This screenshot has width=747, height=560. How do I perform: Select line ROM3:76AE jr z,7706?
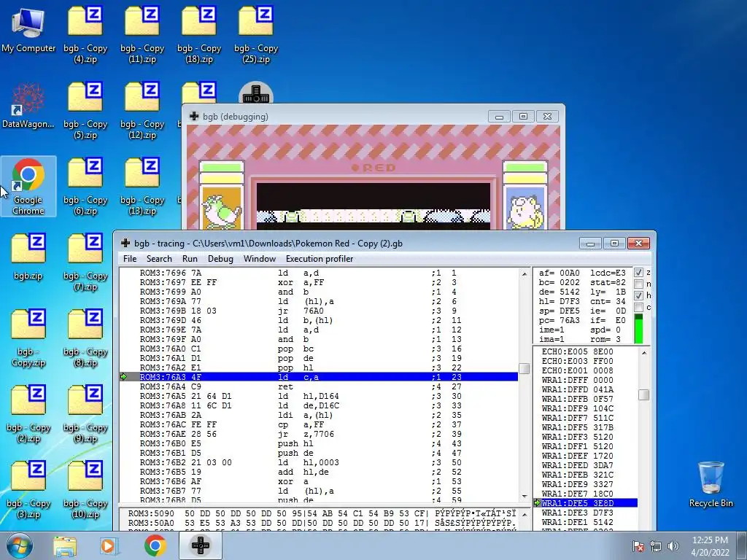point(318,434)
